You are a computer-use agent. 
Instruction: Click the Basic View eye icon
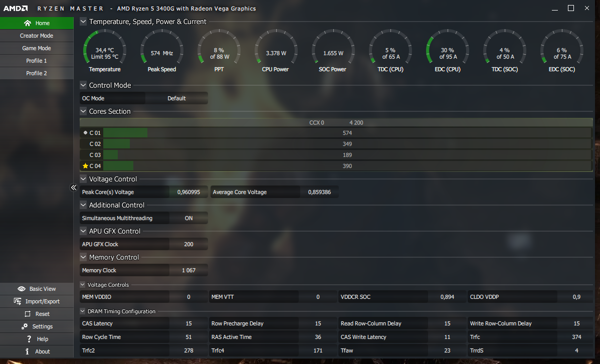(22, 289)
